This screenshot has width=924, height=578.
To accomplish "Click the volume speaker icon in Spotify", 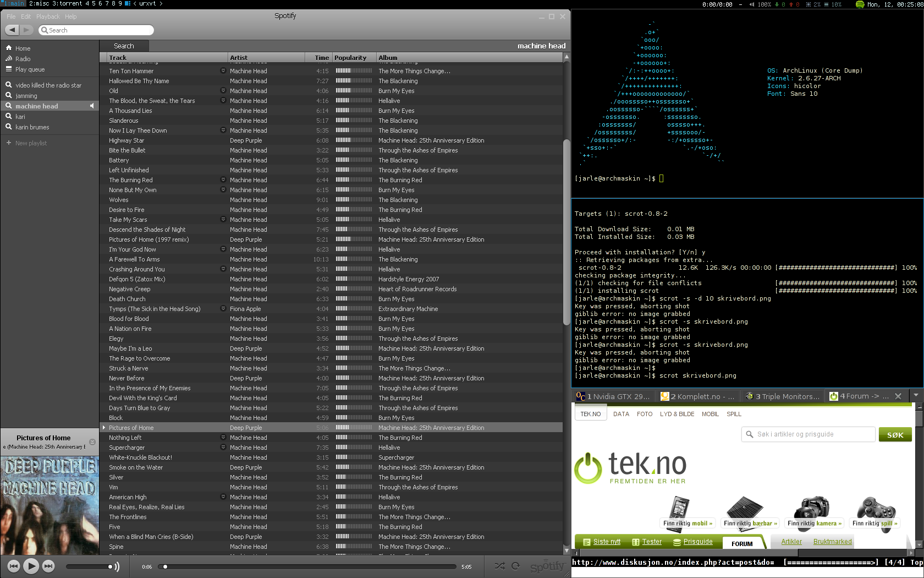I will (117, 566).
